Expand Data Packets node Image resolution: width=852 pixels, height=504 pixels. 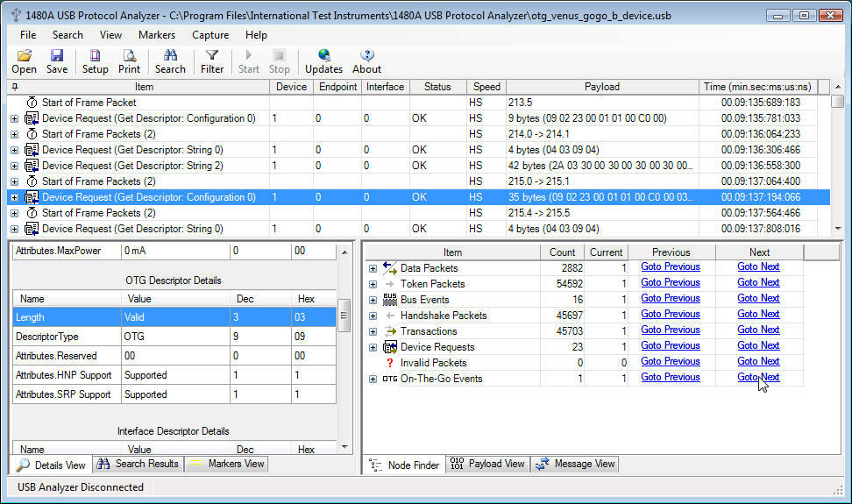point(373,268)
